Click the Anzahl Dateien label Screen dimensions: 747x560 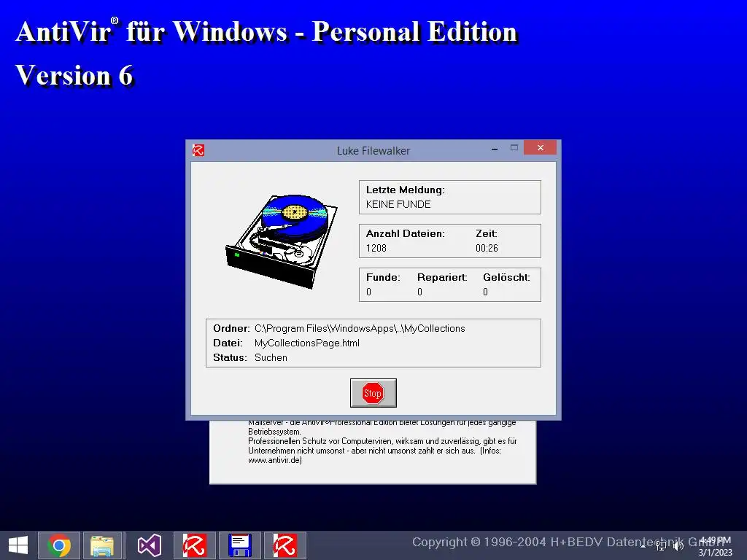point(406,234)
